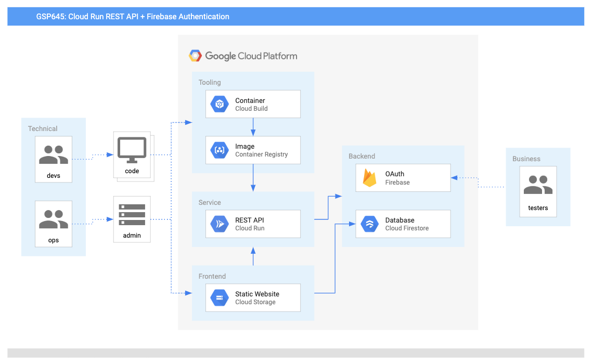Click the Cloud Firestore hexagon icon
Viewport: 593px width, 364px height.
click(x=369, y=224)
